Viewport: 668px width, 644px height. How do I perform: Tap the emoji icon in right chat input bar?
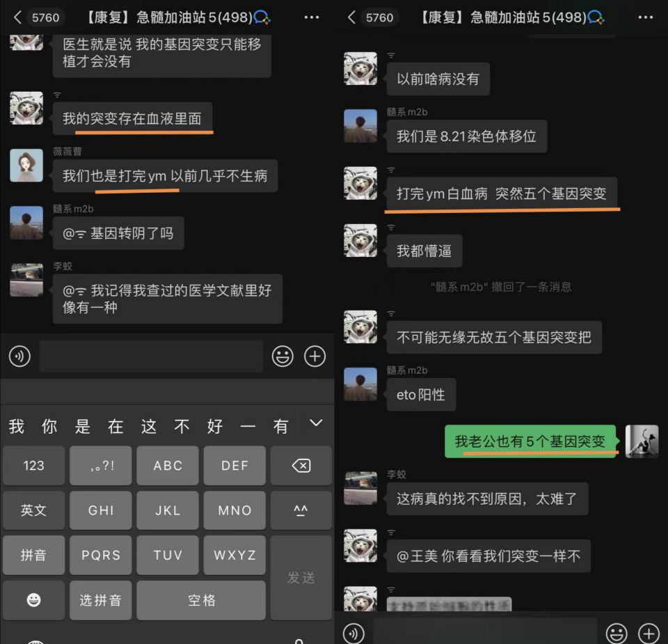tap(617, 633)
